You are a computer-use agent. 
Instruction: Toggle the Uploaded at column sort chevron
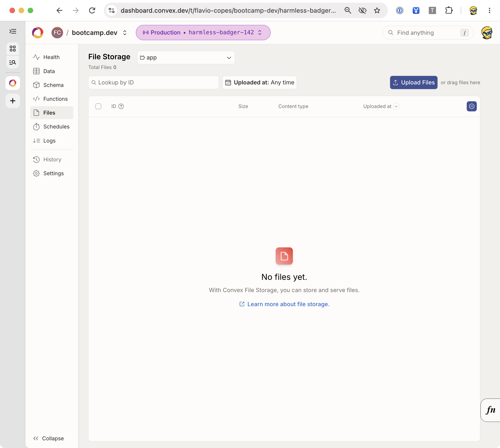click(x=396, y=106)
